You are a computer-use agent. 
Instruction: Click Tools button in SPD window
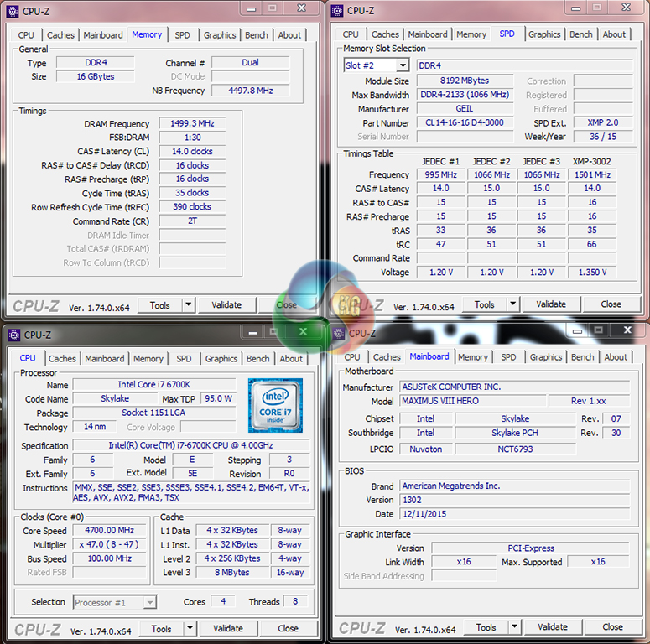pos(485,304)
